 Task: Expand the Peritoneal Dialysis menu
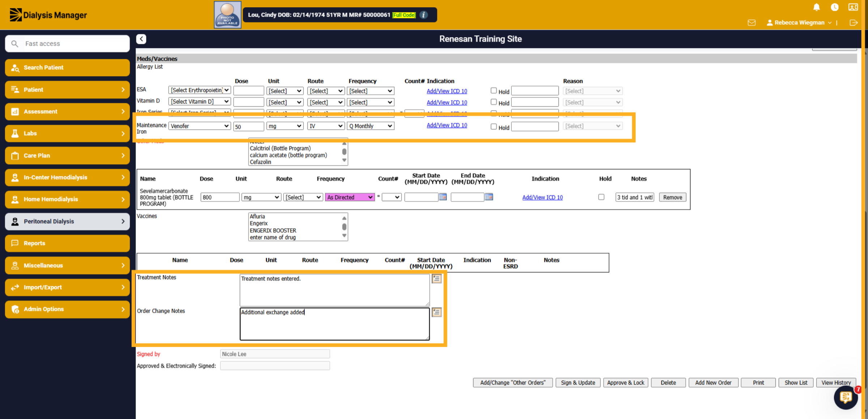coord(67,221)
